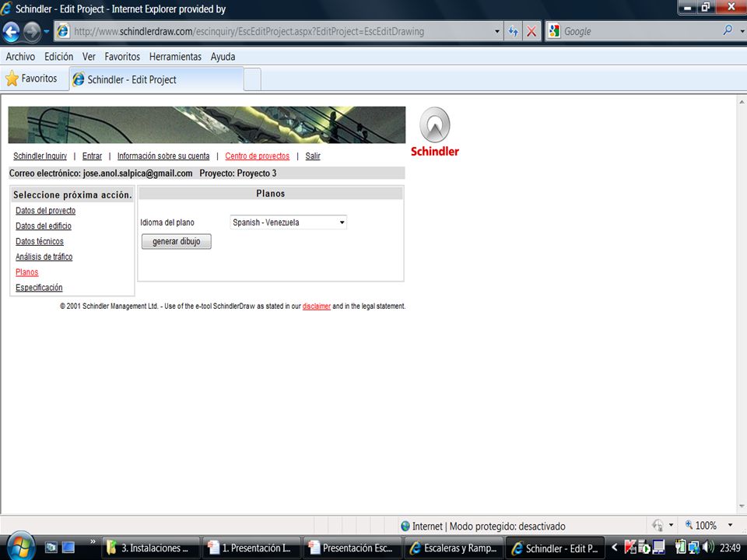Image resolution: width=747 pixels, height=560 pixels.
Task: Show hidden tray icons arrow
Action: click(614, 548)
